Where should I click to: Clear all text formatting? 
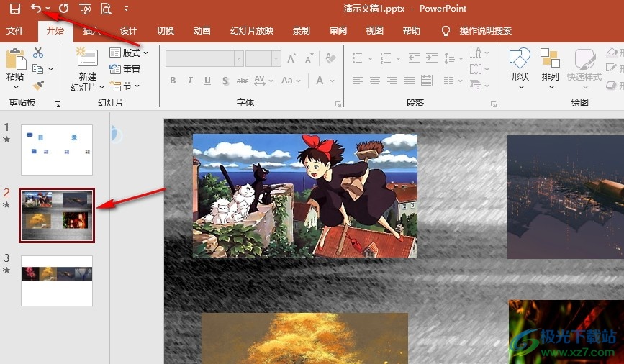tap(330, 58)
